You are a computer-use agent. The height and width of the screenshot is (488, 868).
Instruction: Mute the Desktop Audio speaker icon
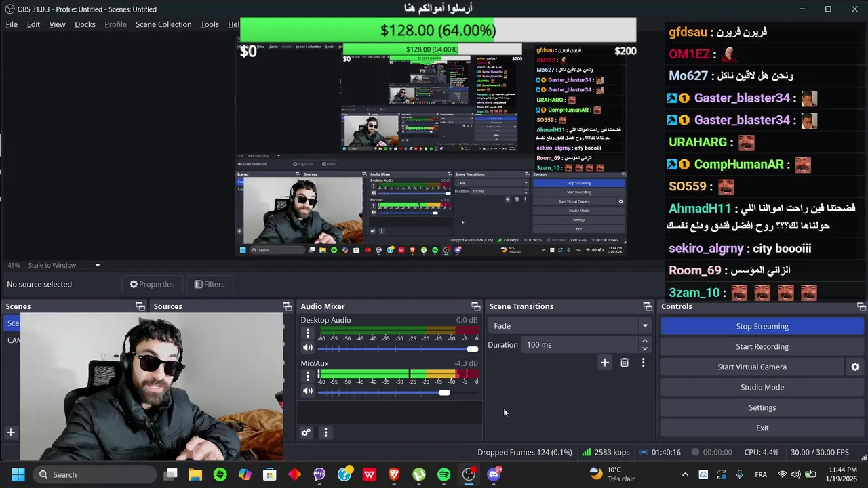tap(308, 348)
